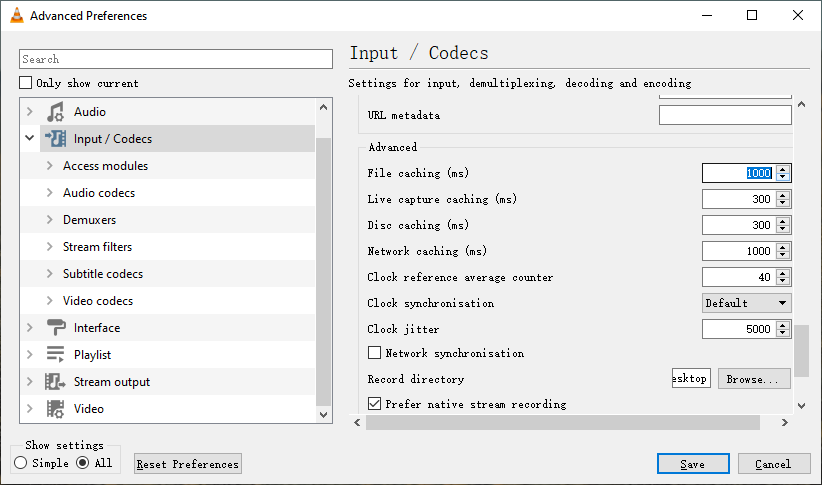The height and width of the screenshot is (485, 822).
Task: Click the VLC cone icon in title bar
Action: (17, 16)
